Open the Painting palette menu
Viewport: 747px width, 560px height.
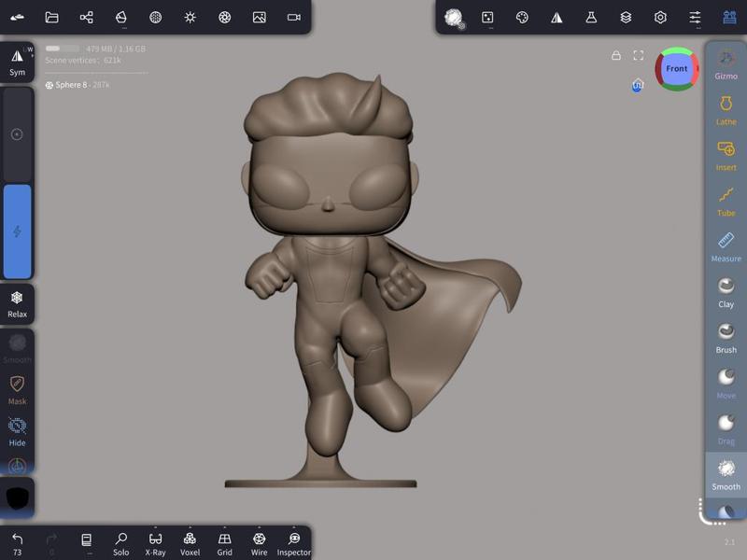[522, 18]
